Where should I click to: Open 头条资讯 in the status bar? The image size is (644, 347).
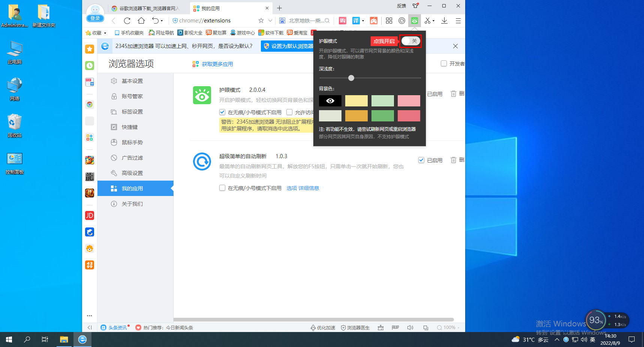[x=114, y=328]
